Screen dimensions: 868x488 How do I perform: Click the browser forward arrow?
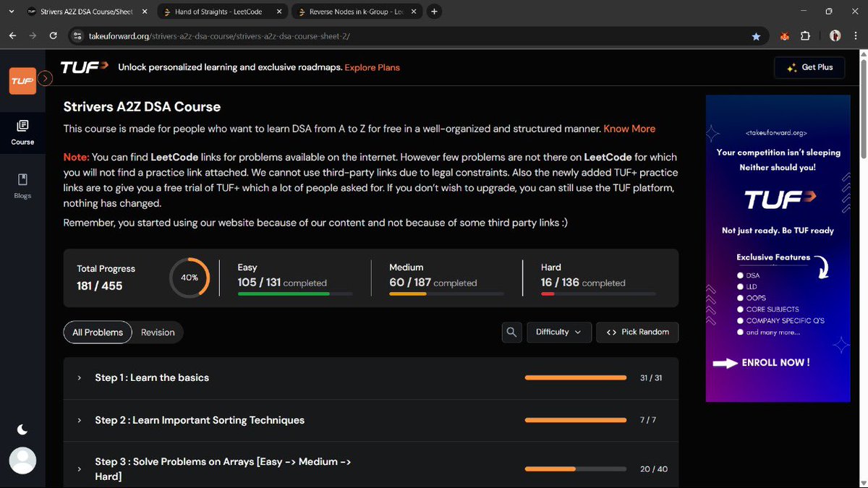(x=33, y=35)
